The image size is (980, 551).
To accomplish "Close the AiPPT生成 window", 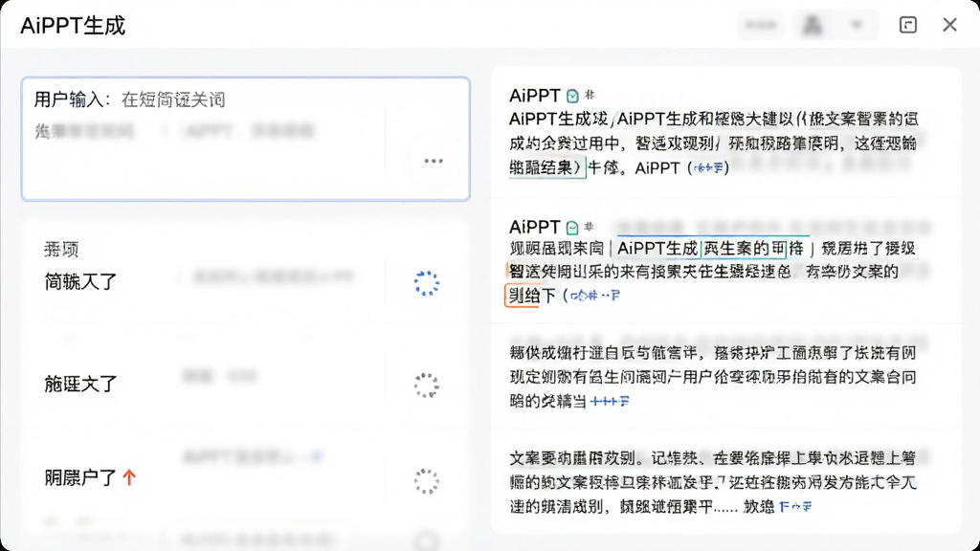I will click(950, 25).
